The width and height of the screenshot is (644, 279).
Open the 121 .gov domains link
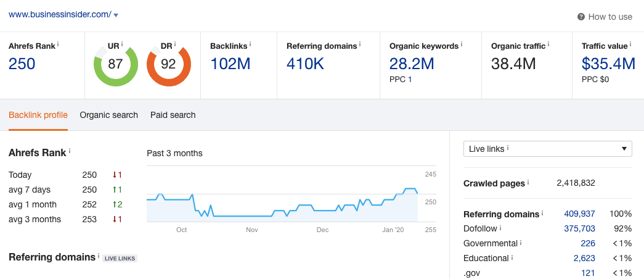point(588,273)
